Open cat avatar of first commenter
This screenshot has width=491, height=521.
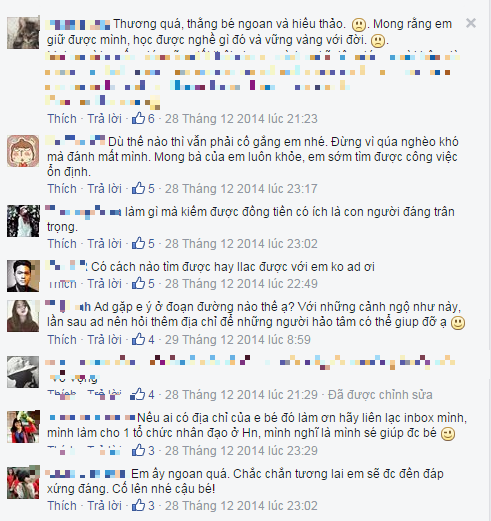click(23, 33)
